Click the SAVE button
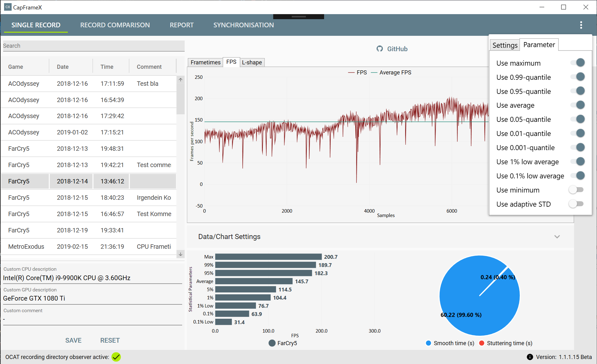The width and height of the screenshot is (597, 364). (73, 340)
